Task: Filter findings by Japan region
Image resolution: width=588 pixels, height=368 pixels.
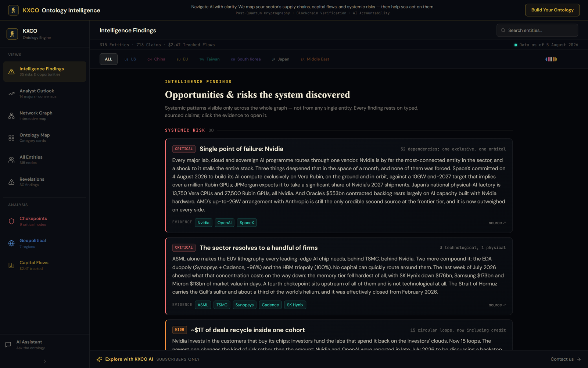Action: (281, 59)
